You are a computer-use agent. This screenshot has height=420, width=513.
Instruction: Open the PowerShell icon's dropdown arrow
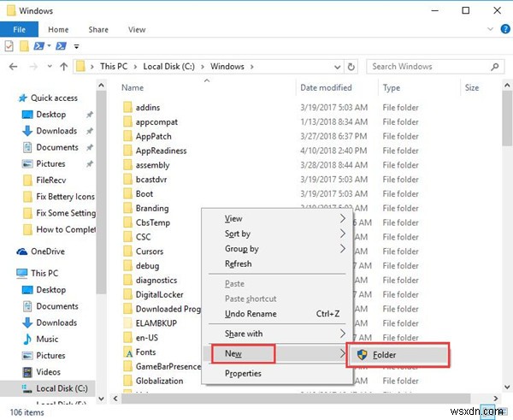49,45
